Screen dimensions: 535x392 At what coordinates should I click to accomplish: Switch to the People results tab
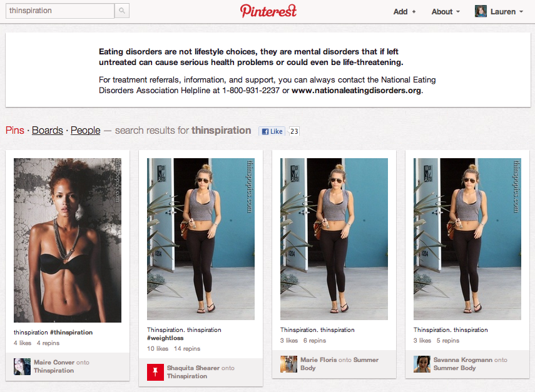85,130
